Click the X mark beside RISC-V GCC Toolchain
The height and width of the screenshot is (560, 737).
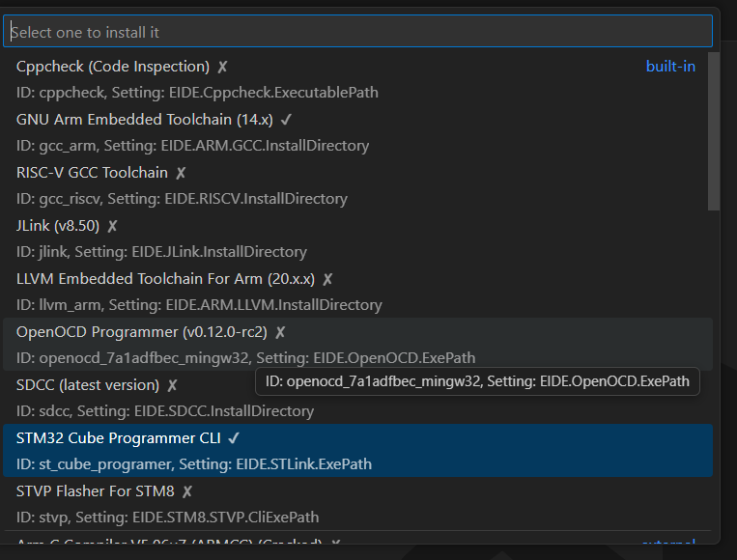coord(181,174)
